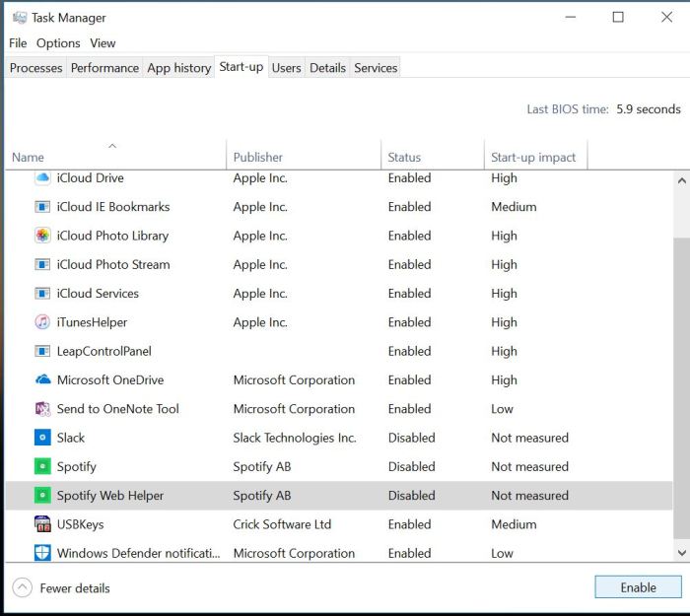Click the Disabled status for Slack
690x616 pixels.
pyautogui.click(x=411, y=438)
